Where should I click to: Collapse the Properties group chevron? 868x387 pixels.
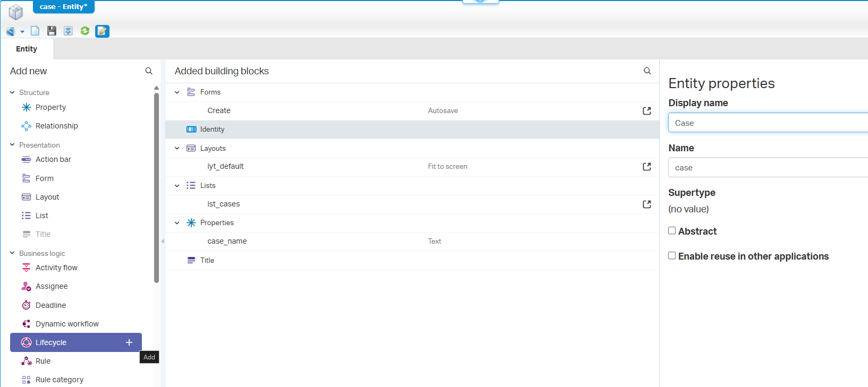177,223
